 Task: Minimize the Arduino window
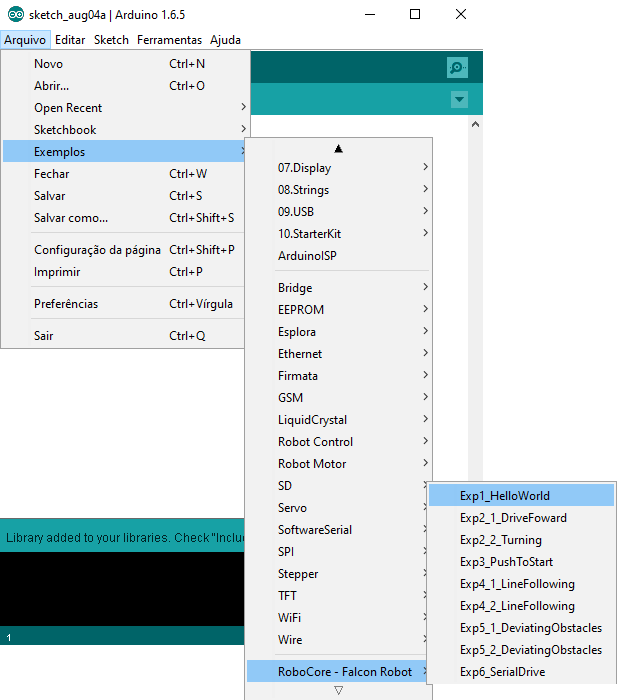370,14
